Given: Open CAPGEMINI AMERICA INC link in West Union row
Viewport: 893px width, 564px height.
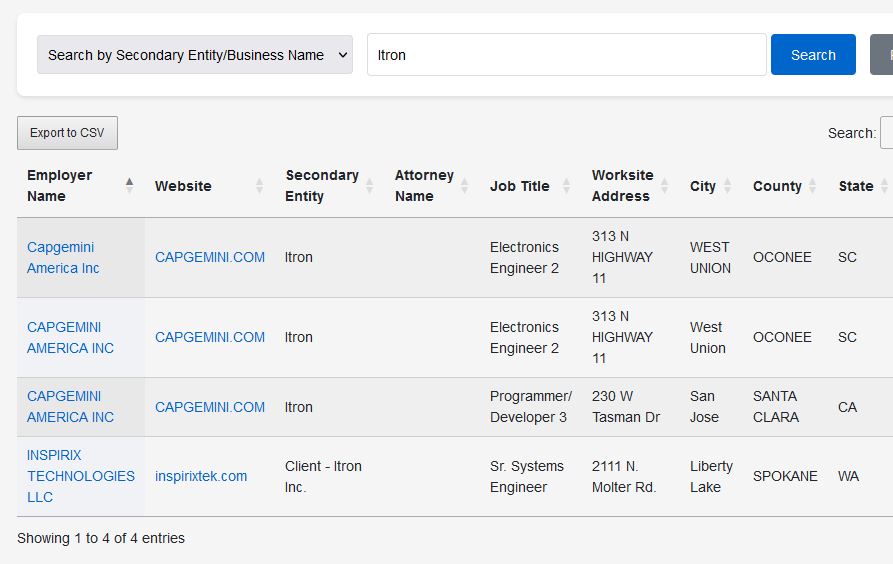Looking at the screenshot, I should [71, 337].
